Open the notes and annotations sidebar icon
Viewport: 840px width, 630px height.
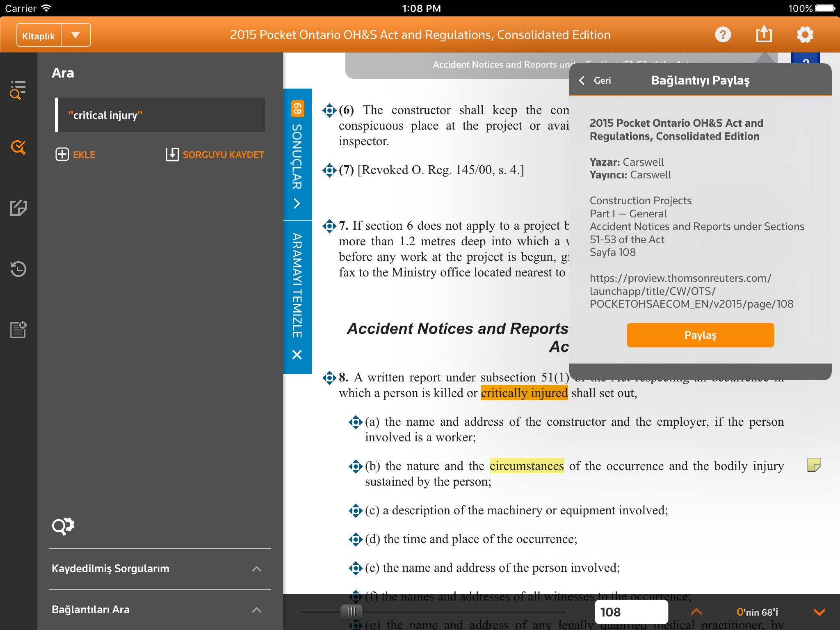pyautogui.click(x=18, y=208)
